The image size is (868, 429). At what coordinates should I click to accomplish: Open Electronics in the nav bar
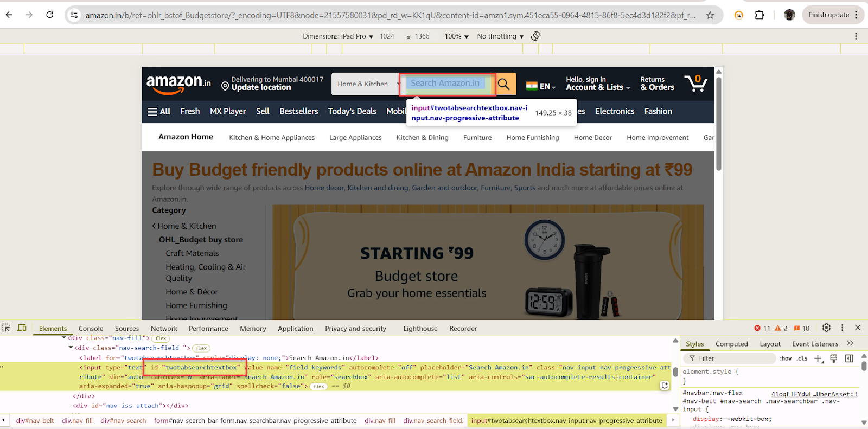(615, 111)
